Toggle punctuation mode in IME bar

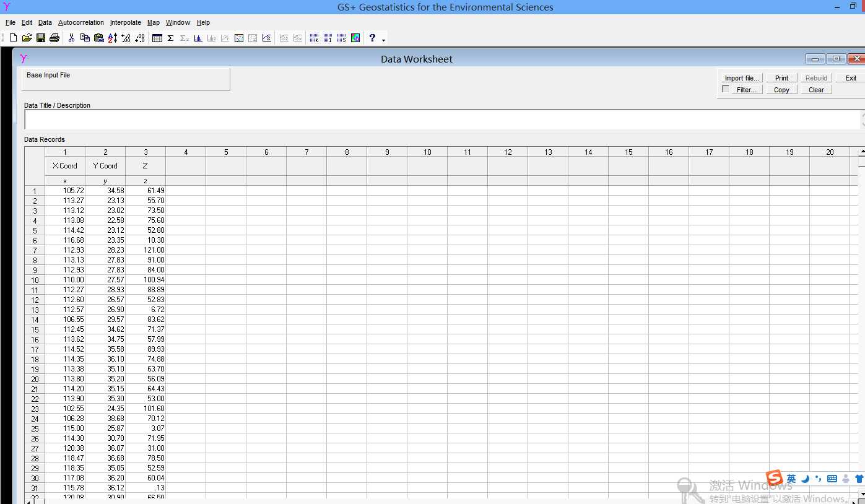[x=819, y=479]
